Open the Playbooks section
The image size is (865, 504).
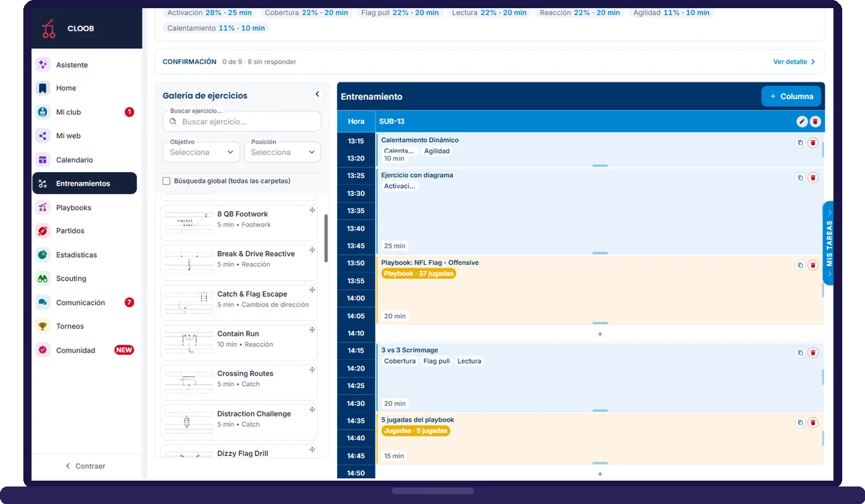pos(85,208)
